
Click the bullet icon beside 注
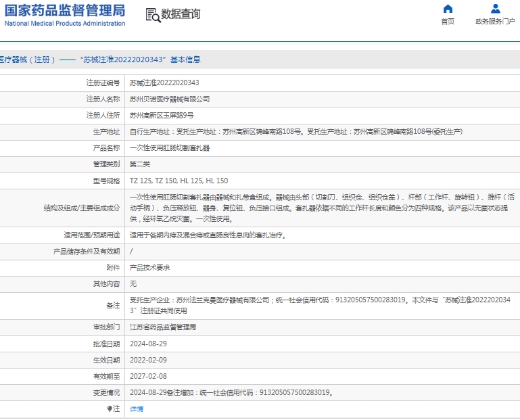(x=110, y=409)
